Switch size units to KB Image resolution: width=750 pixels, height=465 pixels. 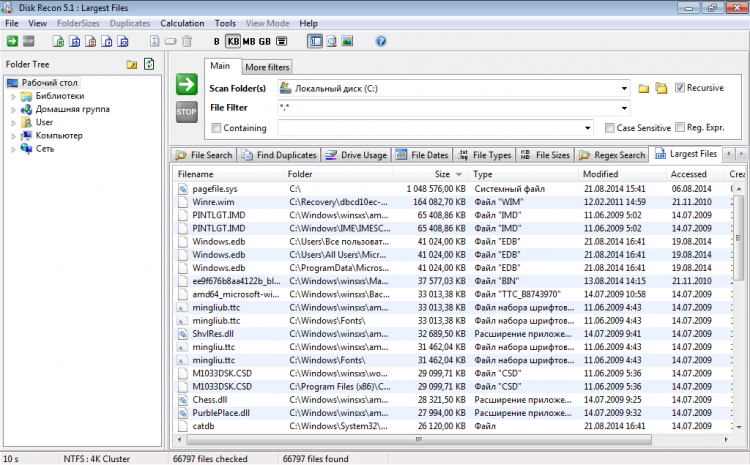233,42
